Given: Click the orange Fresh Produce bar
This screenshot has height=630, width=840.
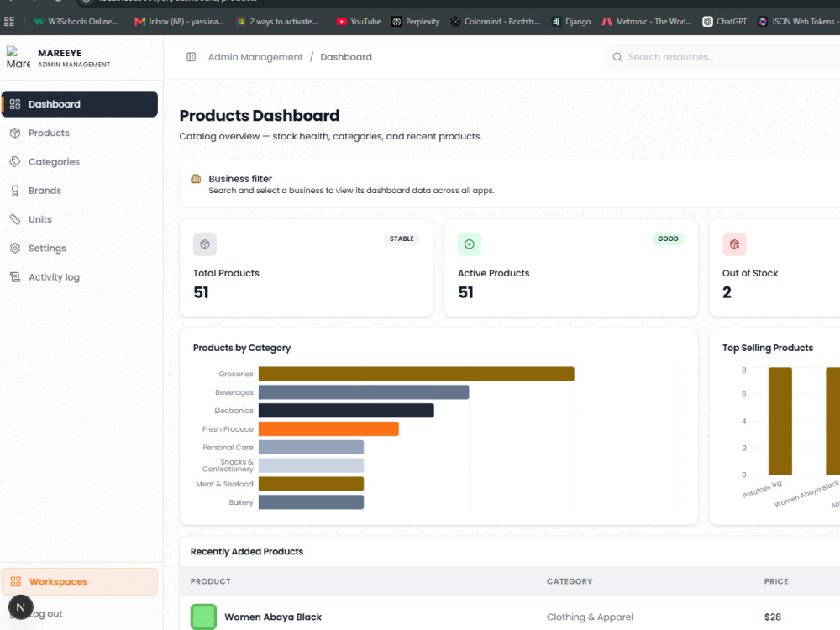Looking at the screenshot, I should pyautogui.click(x=328, y=429).
